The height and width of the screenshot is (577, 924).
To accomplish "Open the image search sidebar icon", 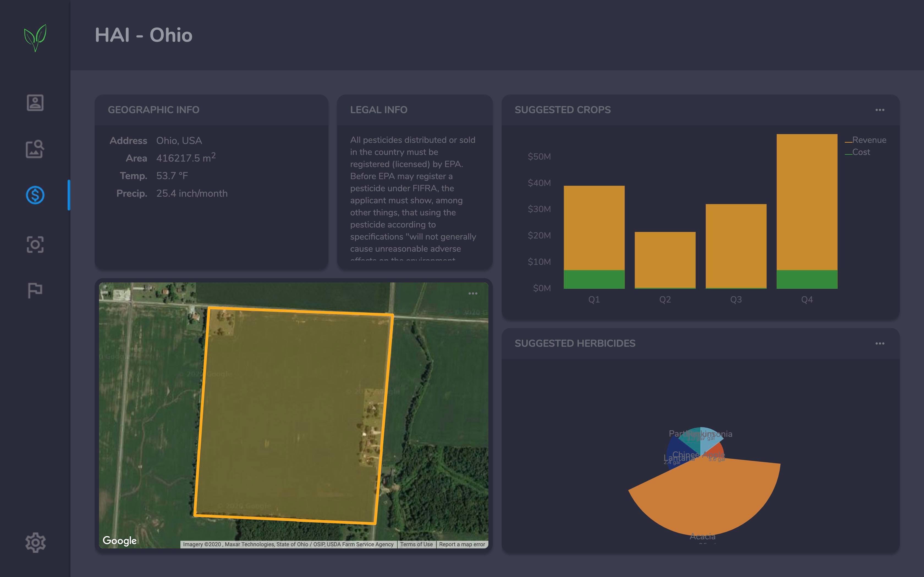I will click(x=35, y=149).
